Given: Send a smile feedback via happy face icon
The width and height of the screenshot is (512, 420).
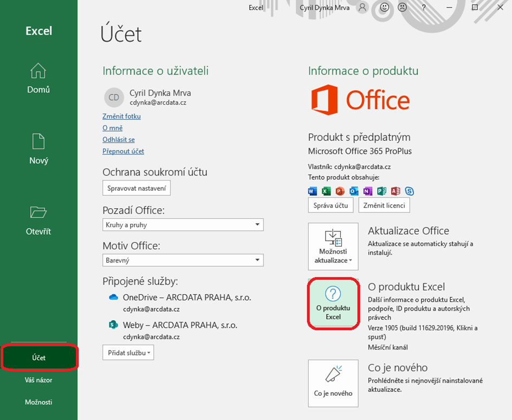Looking at the screenshot, I should click(x=384, y=8).
